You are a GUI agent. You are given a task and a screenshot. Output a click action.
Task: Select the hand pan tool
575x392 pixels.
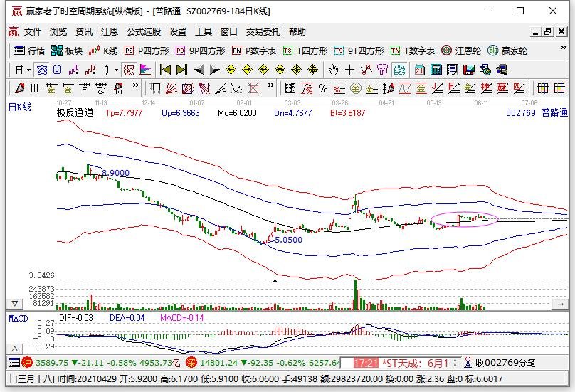tap(333, 70)
